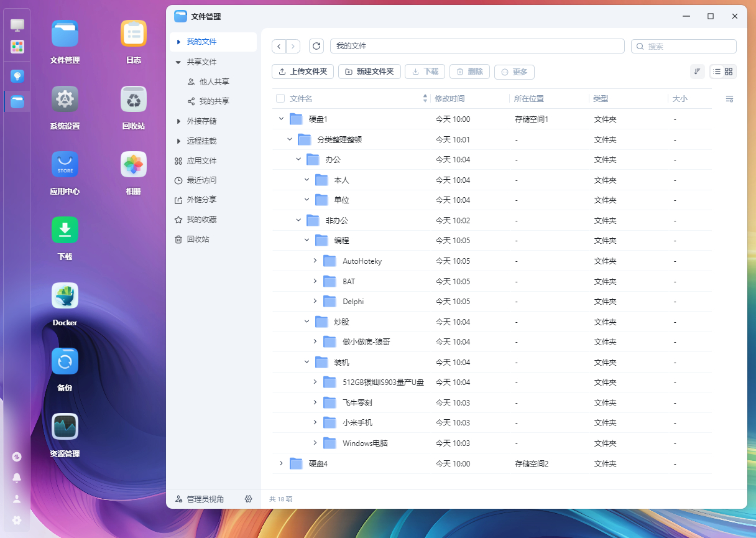Click the search field 搜索

[684, 46]
